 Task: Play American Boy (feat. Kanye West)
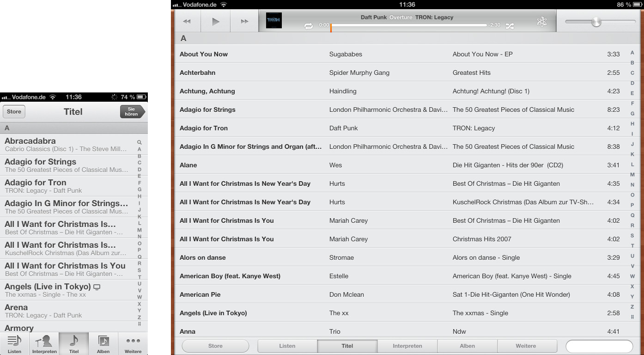(x=400, y=276)
